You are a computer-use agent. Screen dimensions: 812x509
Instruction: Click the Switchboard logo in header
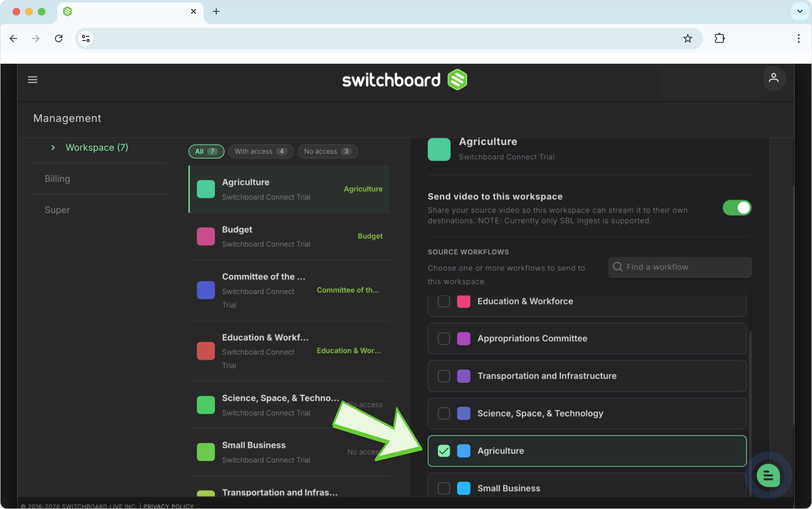click(405, 80)
